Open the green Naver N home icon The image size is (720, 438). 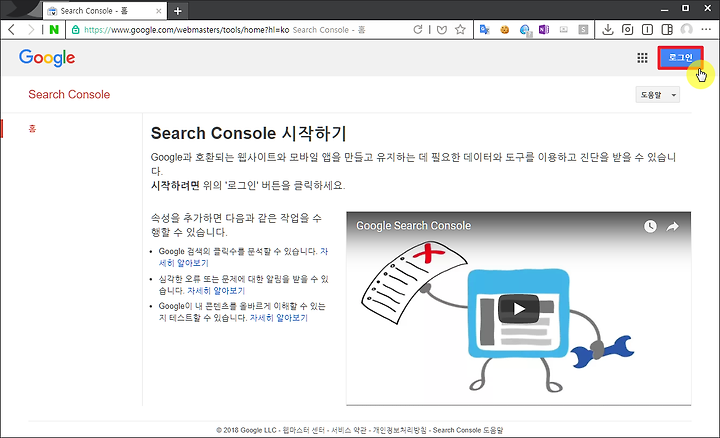click(x=54, y=30)
